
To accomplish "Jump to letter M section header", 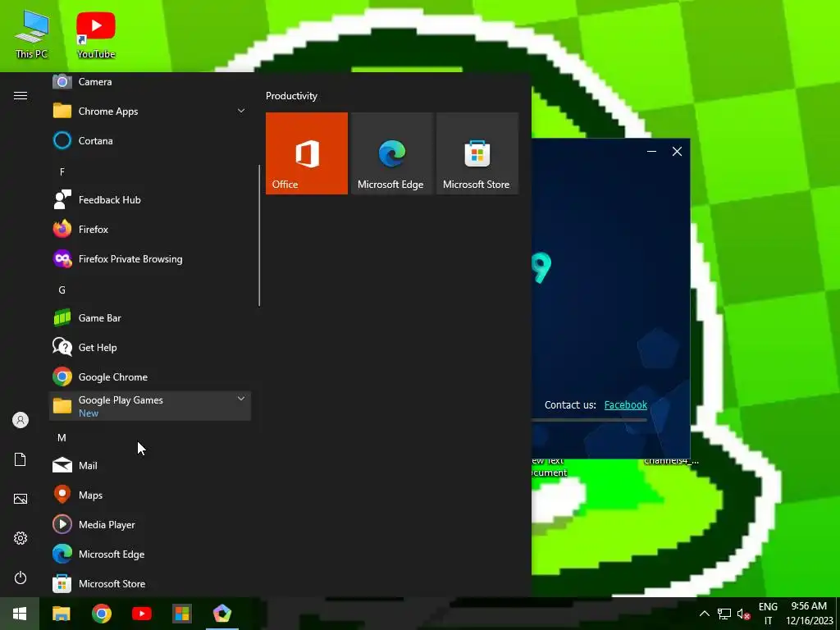I will pyautogui.click(x=62, y=438).
